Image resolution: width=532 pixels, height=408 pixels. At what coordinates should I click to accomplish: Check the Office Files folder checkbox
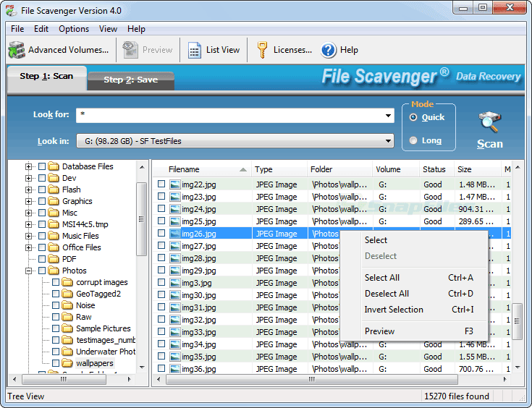(42, 247)
